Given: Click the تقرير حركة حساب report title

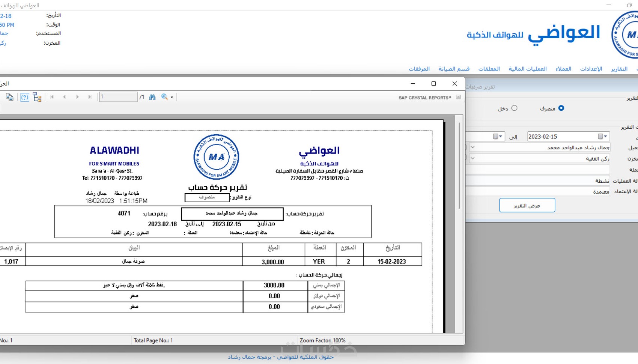Looking at the screenshot, I should pyautogui.click(x=218, y=187).
